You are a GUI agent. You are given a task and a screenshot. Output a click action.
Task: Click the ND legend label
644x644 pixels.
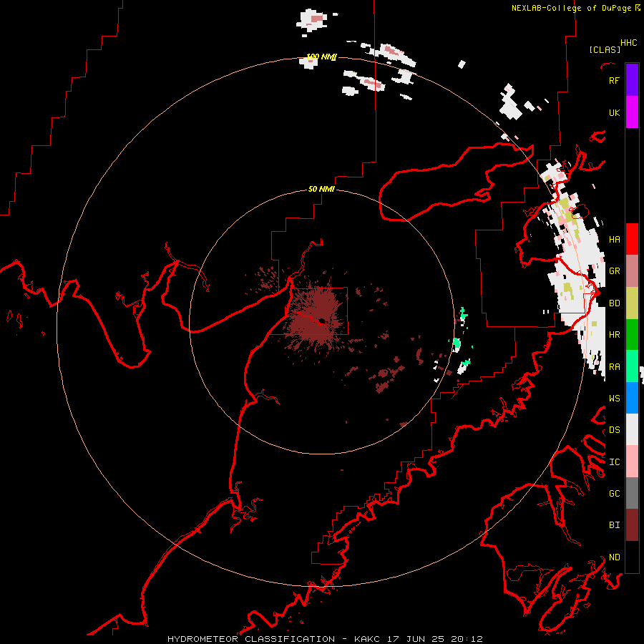[x=614, y=557]
